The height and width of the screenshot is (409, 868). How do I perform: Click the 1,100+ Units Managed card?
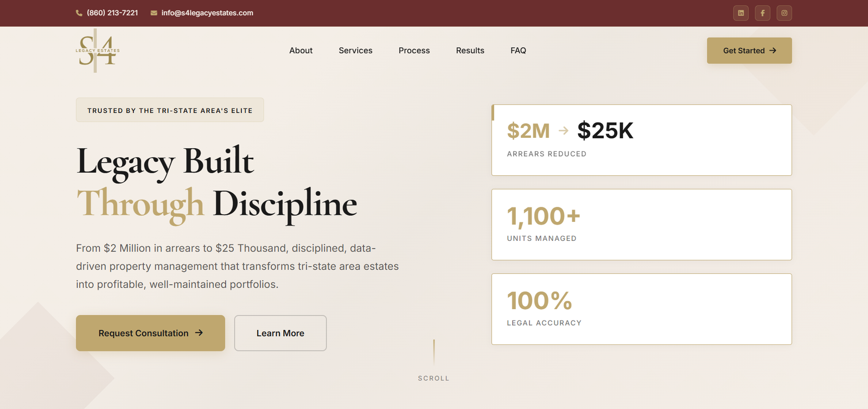click(x=641, y=225)
